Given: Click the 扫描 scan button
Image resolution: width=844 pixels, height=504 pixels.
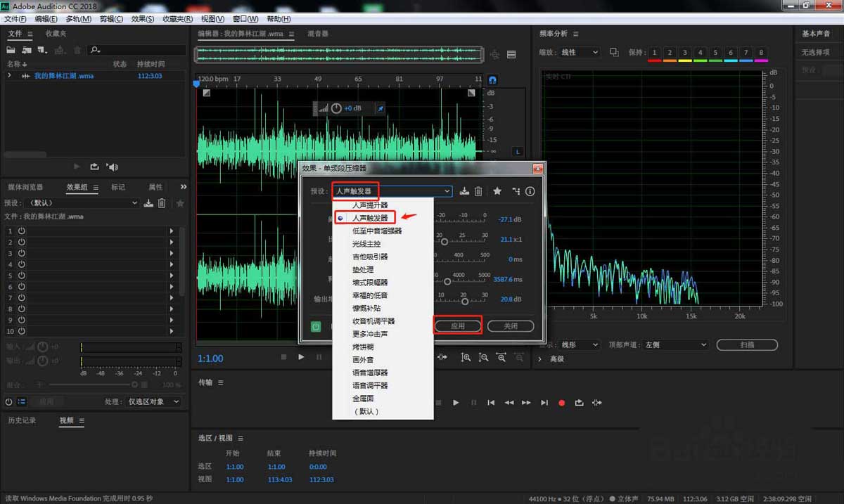Looking at the screenshot, I should coord(747,345).
